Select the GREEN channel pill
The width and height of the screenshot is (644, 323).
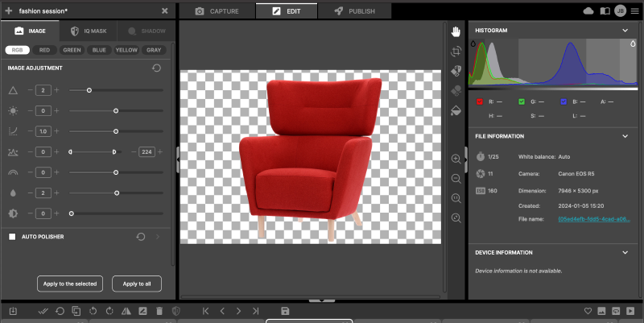tap(72, 50)
